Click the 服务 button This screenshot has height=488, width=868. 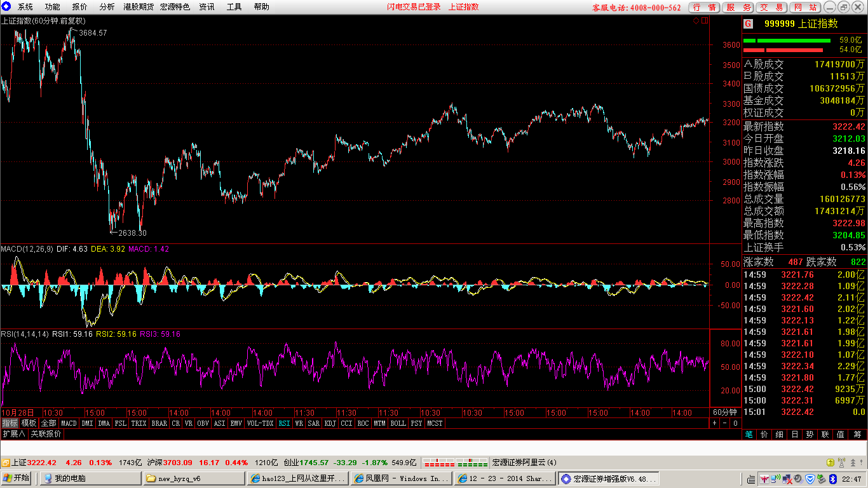[738, 7]
